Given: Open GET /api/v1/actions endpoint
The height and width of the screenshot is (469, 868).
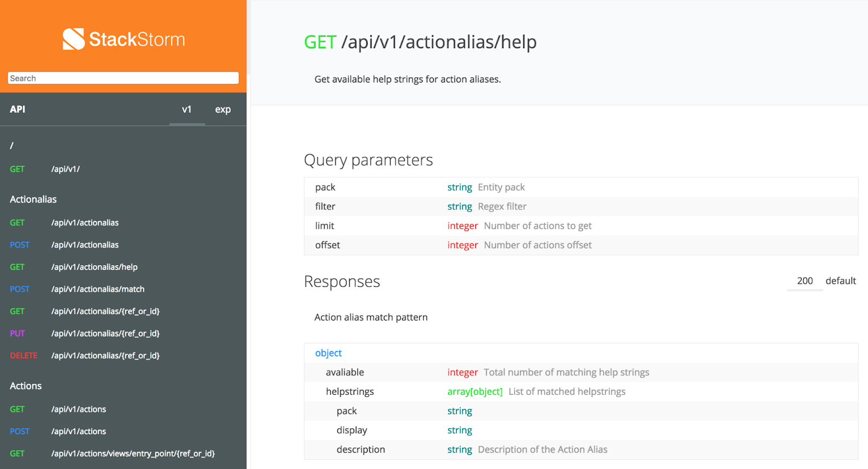Looking at the screenshot, I should 78,409.
